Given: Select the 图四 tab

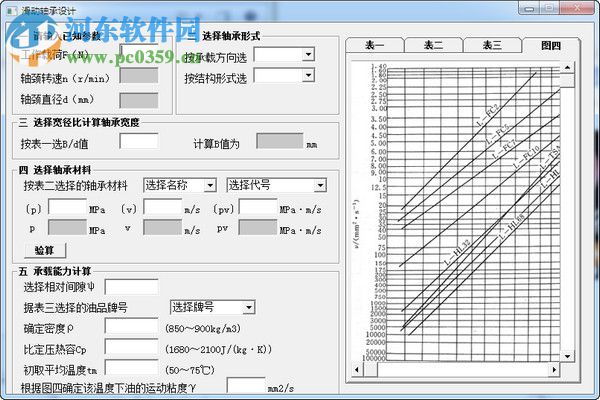Looking at the screenshot, I should click(x=551, y=46).
